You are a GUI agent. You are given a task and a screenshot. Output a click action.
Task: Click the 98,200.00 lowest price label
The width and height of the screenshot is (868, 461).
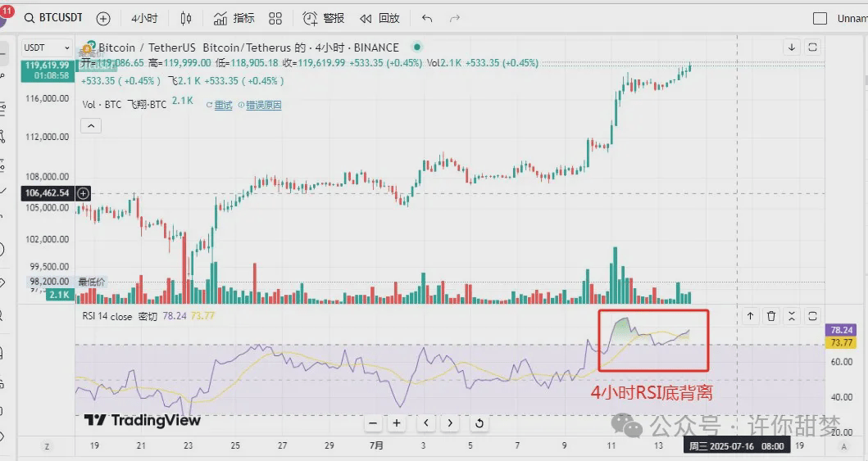point(49,282)
